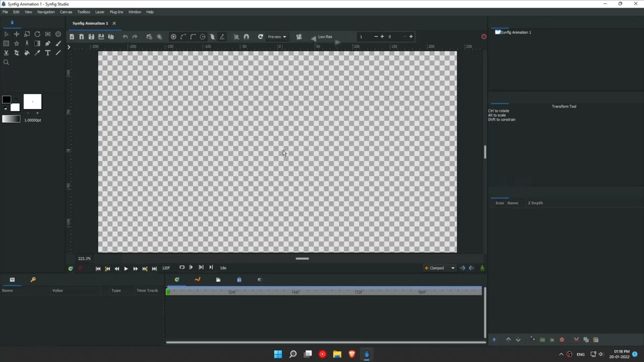Click the end frame field showing 120f

[166, 268]
